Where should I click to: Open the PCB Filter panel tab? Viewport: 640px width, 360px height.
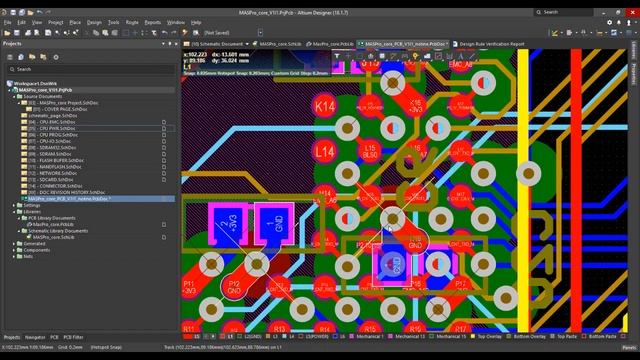point(73,337)
